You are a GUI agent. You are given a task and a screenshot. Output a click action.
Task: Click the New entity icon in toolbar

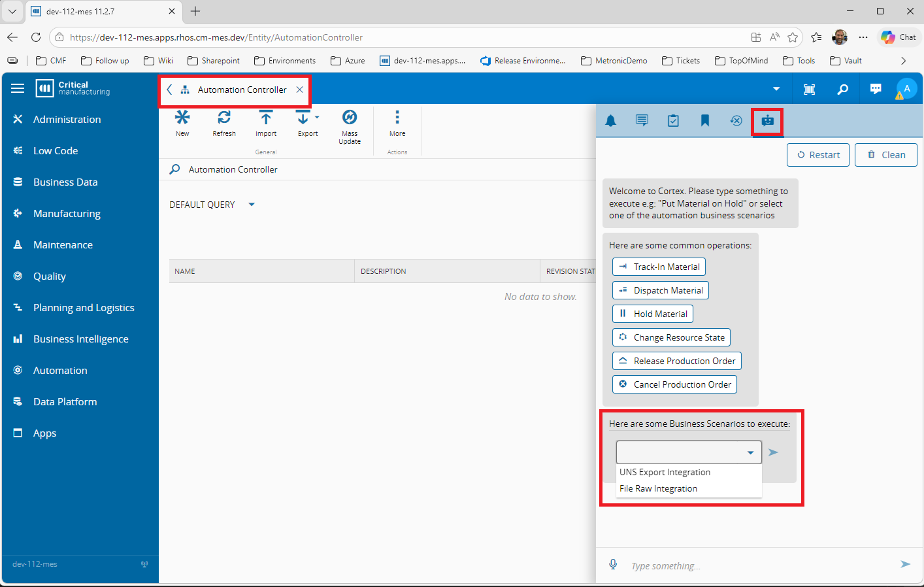click(x=182, y=118)
